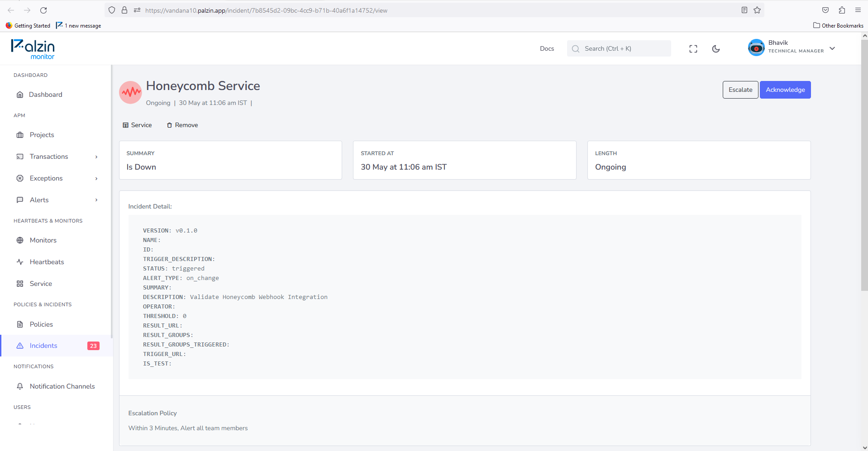Remove the incident via Remove button
The height and width of the screenshot is (451, 868).
point(182,125)
